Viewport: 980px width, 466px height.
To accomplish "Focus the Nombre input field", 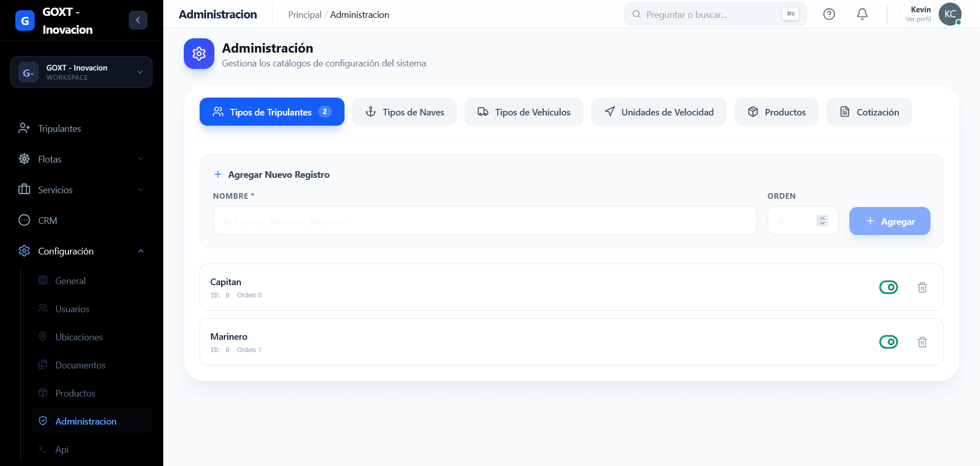I will [485, 221].
